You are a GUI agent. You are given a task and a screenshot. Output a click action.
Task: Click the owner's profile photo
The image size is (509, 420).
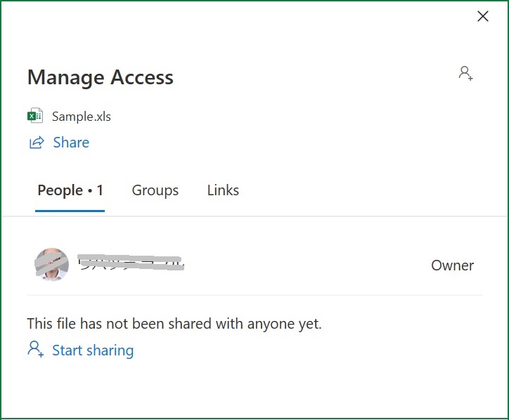click(51, 265)
